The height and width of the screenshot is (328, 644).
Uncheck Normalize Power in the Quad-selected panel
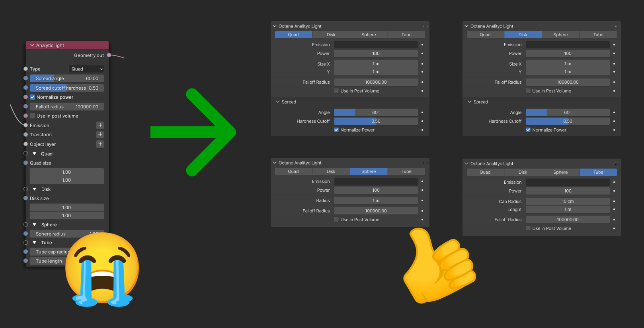[336, 130]
